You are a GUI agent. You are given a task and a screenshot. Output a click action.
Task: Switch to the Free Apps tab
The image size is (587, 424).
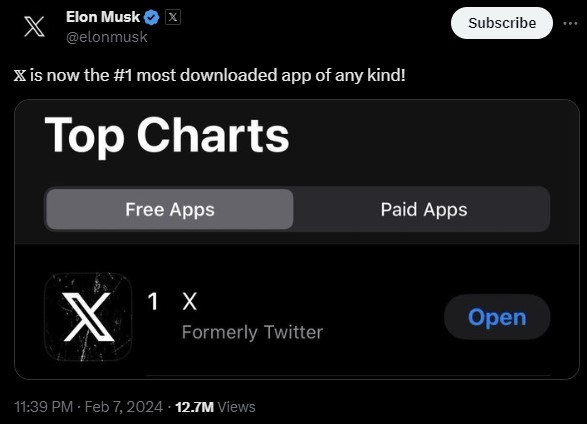pyautogui.click(x=170, y=209)
